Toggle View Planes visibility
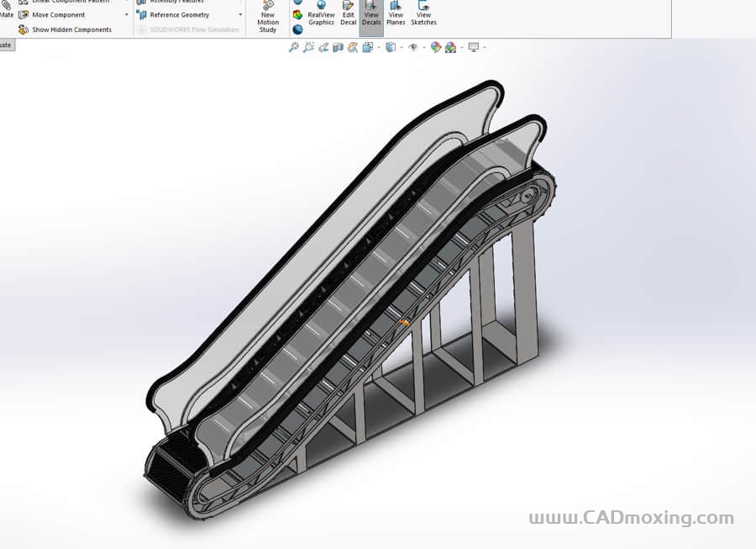Image resolution: width=756 pixels, height=549 pixels. (x=396, y=14)
